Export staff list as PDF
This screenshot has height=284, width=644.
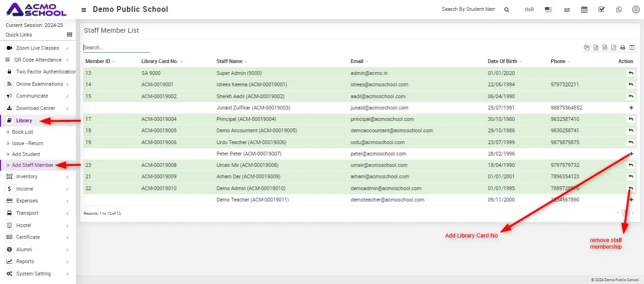[614, 47]
